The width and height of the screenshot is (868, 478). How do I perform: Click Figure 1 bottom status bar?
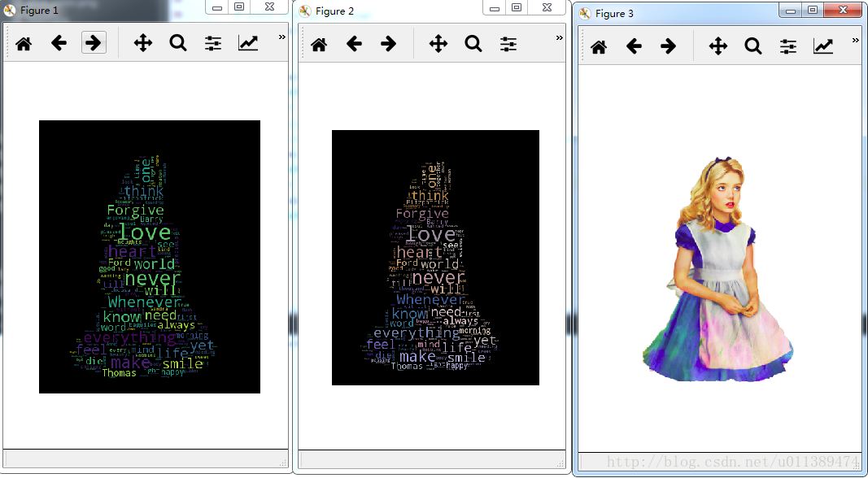146,459
